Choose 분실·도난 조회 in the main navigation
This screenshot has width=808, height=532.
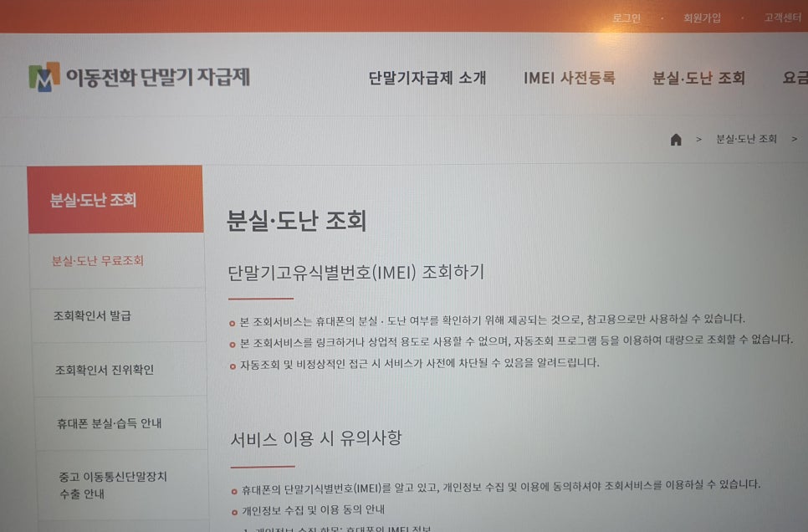[698, 79]
